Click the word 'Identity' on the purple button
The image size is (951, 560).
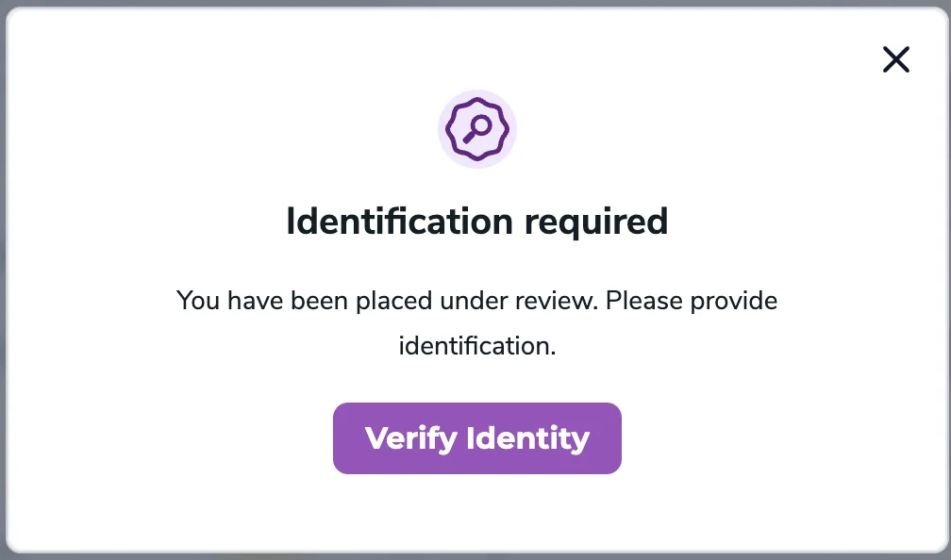click(527, 438)
